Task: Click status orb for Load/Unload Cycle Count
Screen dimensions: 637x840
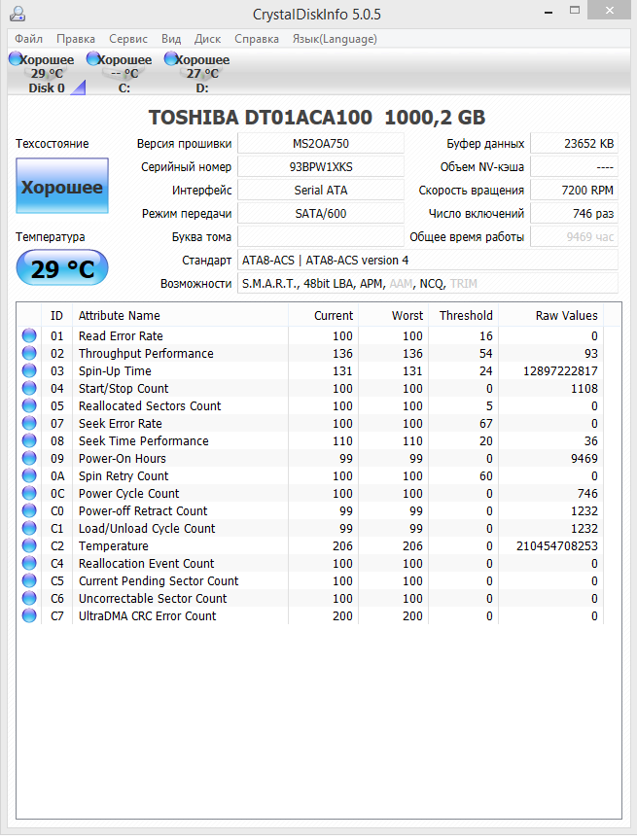Action: point(29,528)
